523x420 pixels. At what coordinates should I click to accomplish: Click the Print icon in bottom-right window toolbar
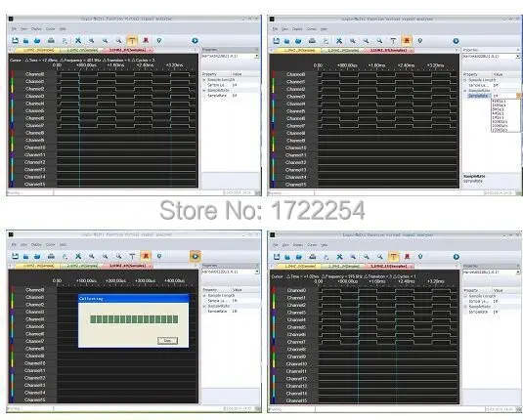pos(313,257)
